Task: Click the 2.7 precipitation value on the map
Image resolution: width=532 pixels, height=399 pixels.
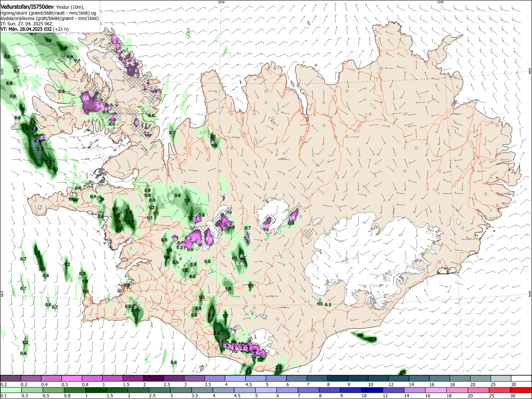Action: [x=134, y=310]
